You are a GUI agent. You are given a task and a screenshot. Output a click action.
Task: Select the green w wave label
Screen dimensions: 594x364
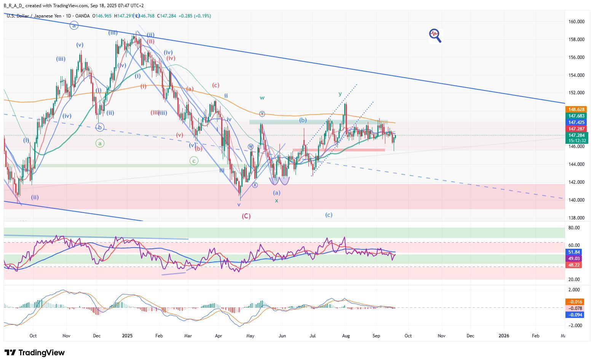point(262,98)
